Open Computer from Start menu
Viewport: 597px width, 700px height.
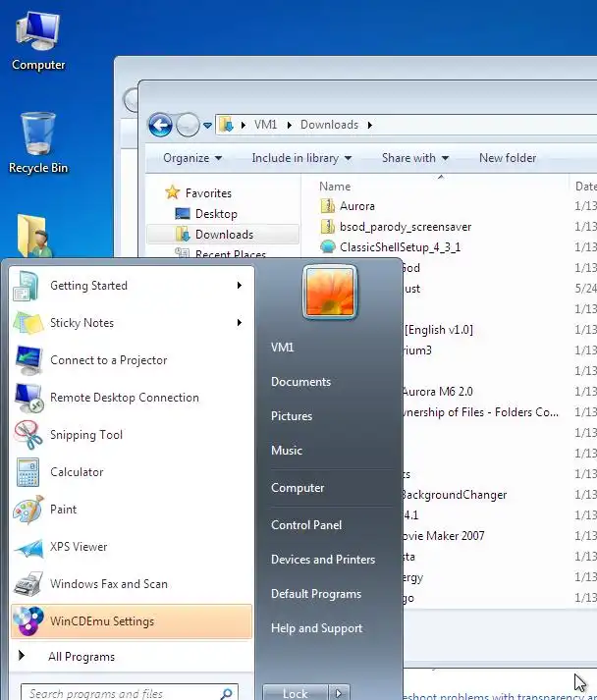coord(298,488)
